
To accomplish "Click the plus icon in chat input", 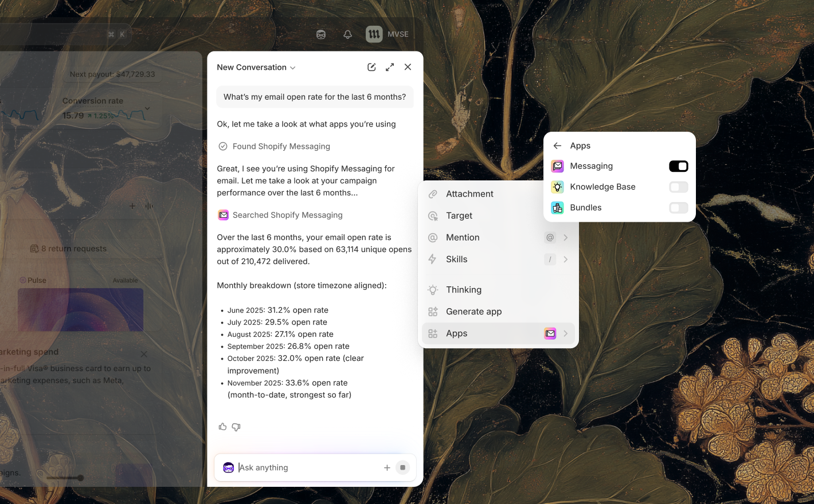I will 387,468.
